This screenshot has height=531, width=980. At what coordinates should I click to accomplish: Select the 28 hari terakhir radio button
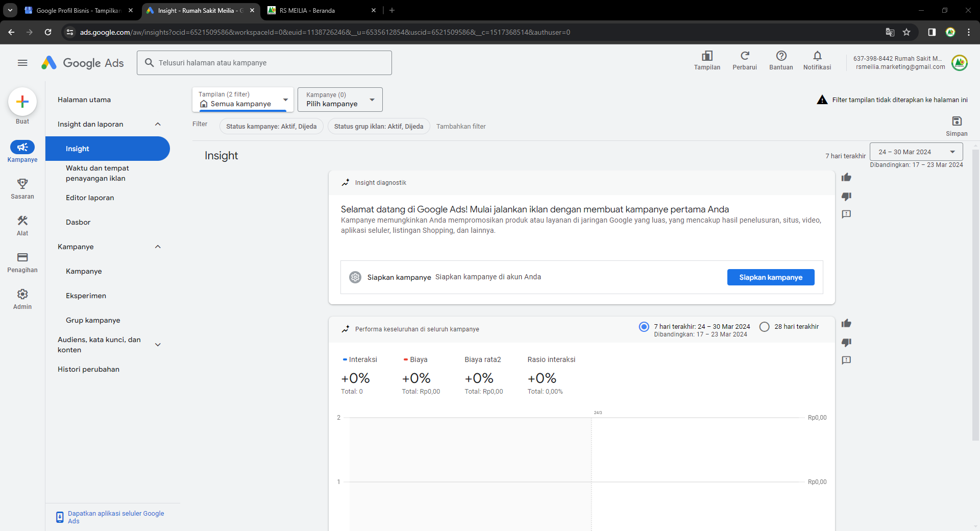point(765,327)
